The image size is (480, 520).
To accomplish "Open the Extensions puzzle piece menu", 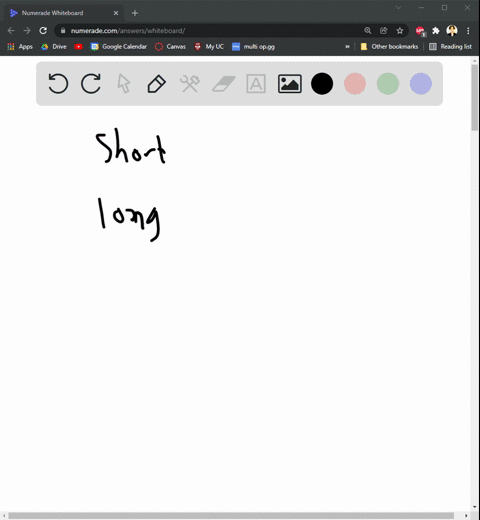I will point(436,31).
